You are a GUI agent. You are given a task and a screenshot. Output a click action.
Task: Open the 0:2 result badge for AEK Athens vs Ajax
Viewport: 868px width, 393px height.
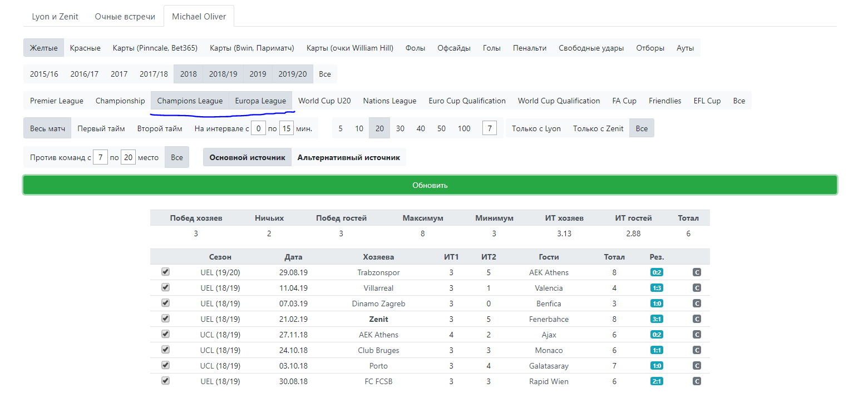pos(657,335)
